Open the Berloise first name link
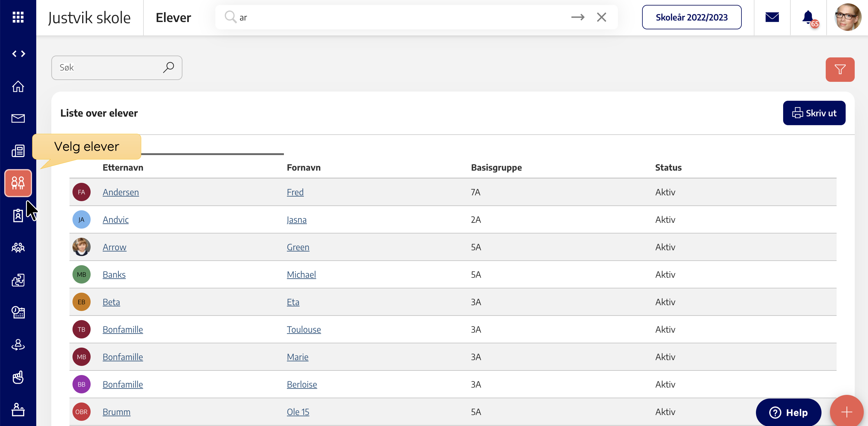Viewport: 868px width, 426px height. click(x=302, y=385)
